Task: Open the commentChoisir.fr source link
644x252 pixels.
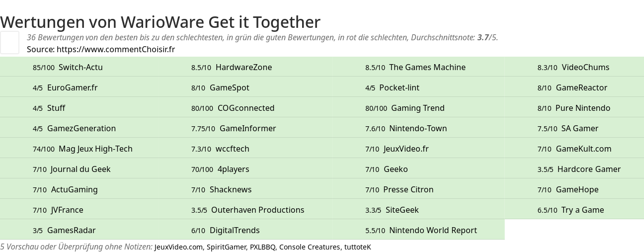Action: [116, 49]
